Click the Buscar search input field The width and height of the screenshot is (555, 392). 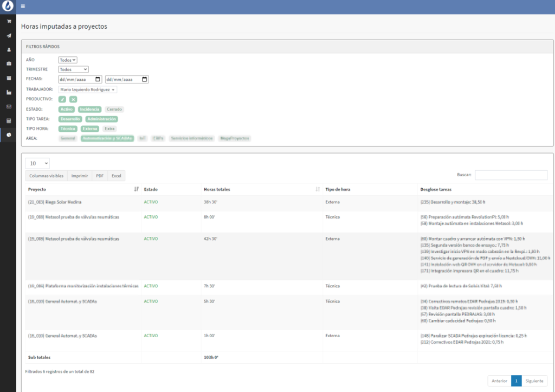[511, 175]
